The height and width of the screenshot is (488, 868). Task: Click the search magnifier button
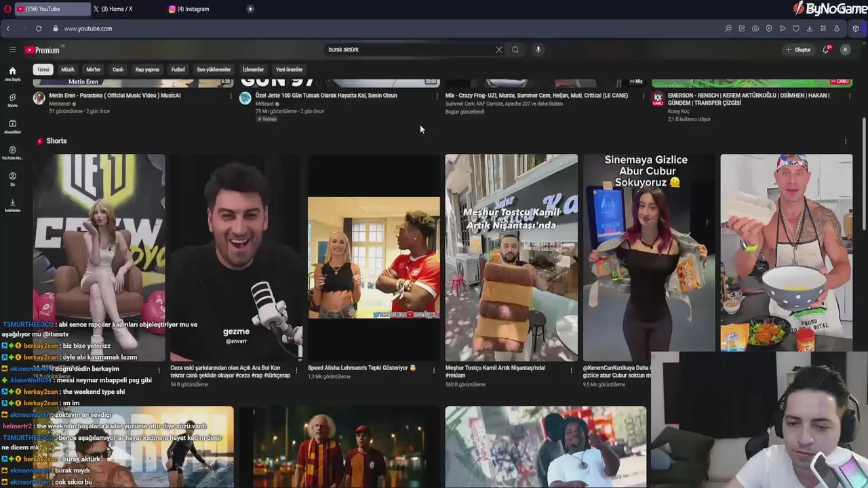pyautogui.click(x=515, y=49)
